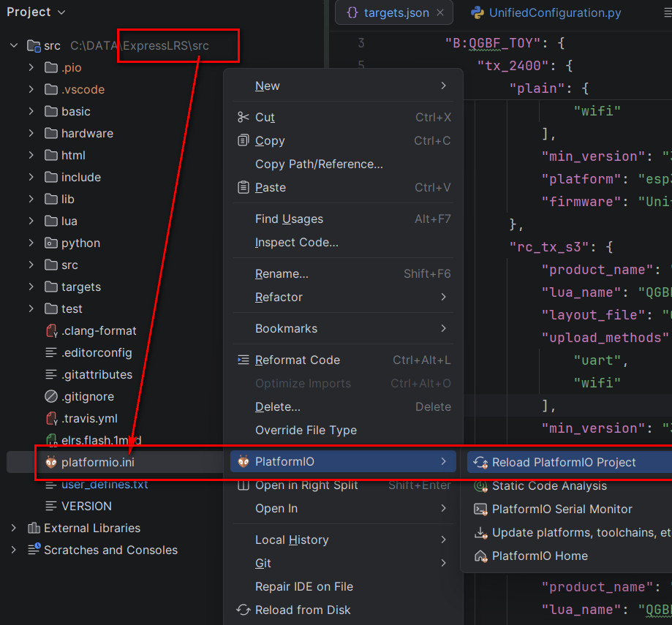Image resolution: width=672 pixels, height=625 pixels.
Task: Click the src root module folder icon
Action: tap(34, 45)
